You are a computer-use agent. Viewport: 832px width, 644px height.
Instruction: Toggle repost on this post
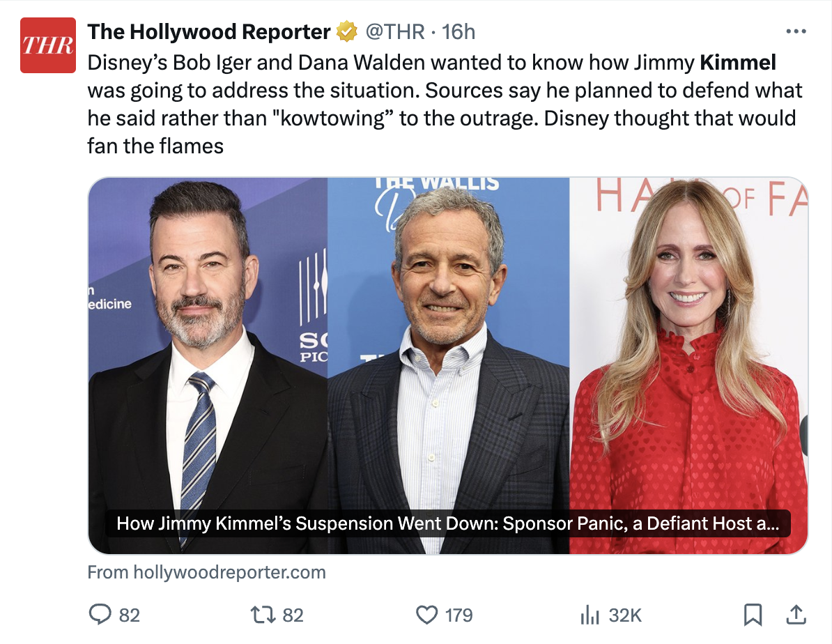coord(263,615)
